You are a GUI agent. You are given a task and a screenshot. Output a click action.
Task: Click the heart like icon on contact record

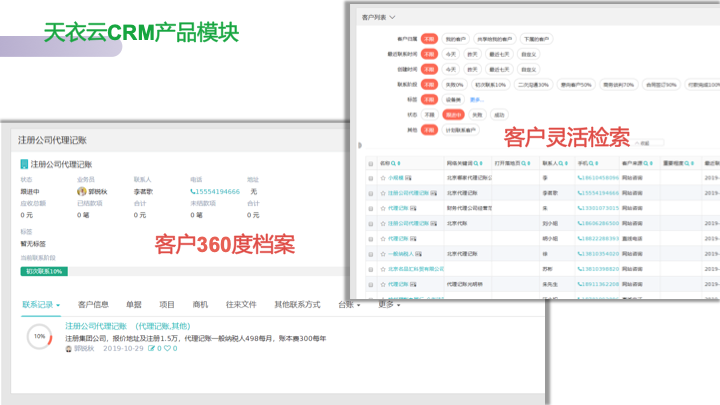[168, 349]
